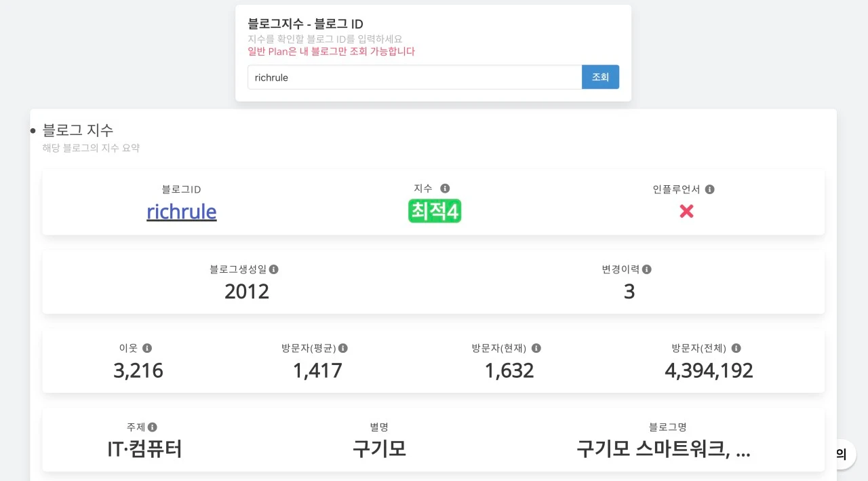Click the 2012 blog creation year

(247, 292)
